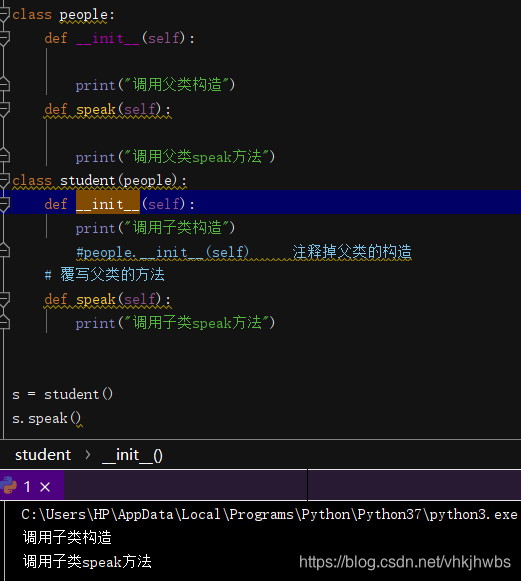Click comment #people.__init__(self)
The width and height of the screenshot is (521, 581).
[162, 252]
